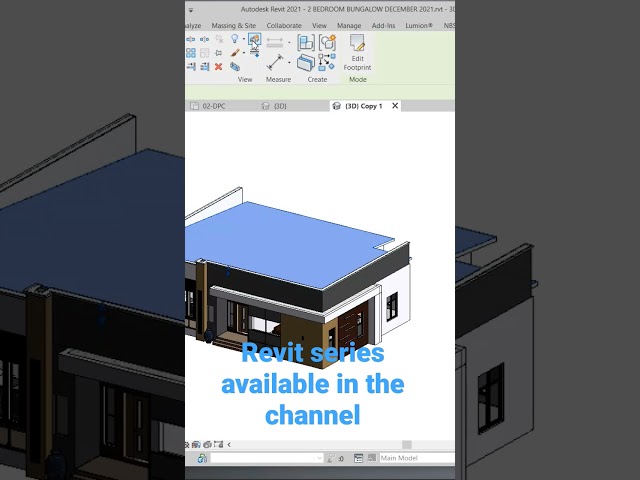The image size is (640, 480).
Task: Select the Mirror Draw Axis tool
Action: [x=204, y=40]
